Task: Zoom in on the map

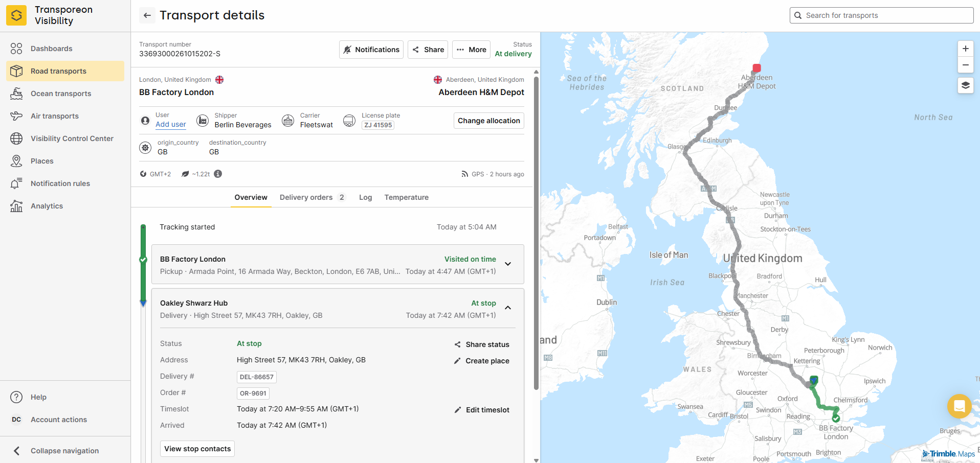Action: (966, 49)
